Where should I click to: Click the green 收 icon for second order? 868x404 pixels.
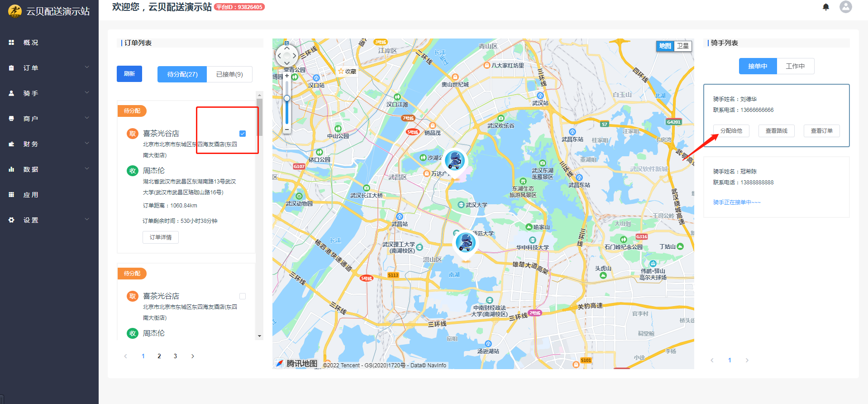(x=133, y=333)
